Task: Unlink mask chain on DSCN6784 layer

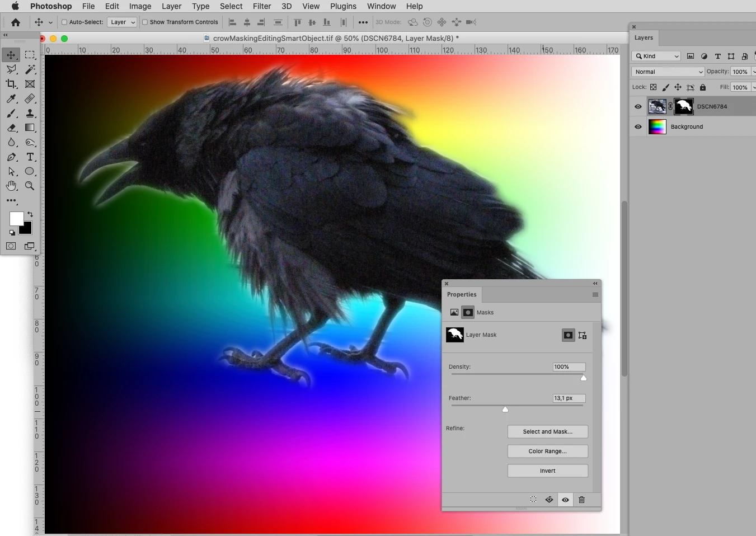Action: 670,106
